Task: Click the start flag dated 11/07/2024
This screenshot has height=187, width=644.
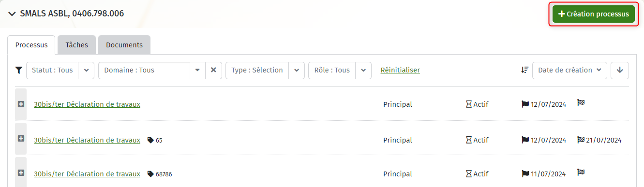Action: pyautogui.click(x=525, y=174)
